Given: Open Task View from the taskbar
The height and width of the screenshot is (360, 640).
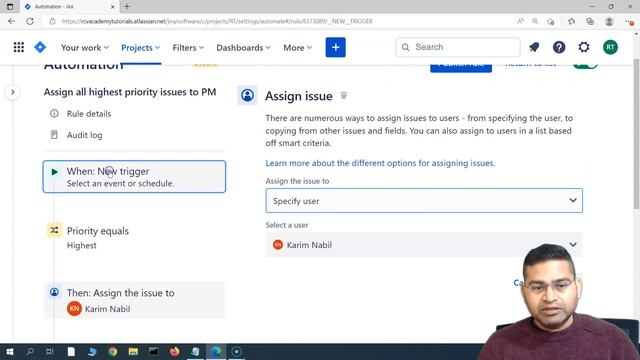Looking at the screenshot, I should [50, 351].
